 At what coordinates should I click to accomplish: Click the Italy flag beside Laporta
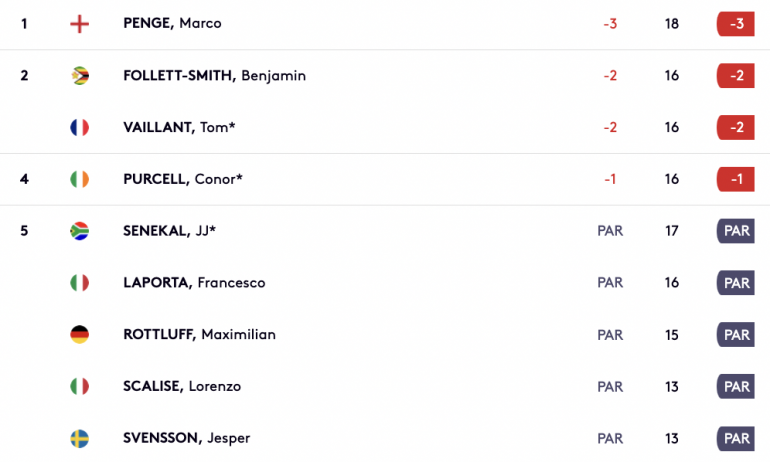click(79, 283)
